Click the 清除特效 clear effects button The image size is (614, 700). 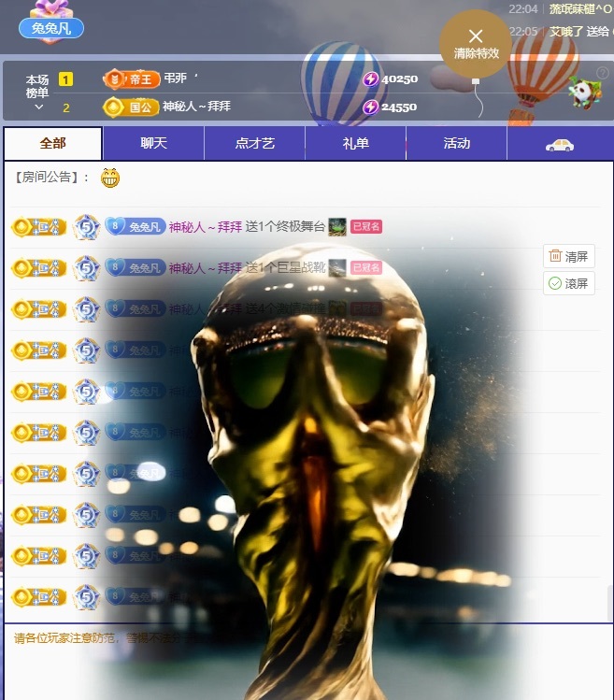(476, 44)
